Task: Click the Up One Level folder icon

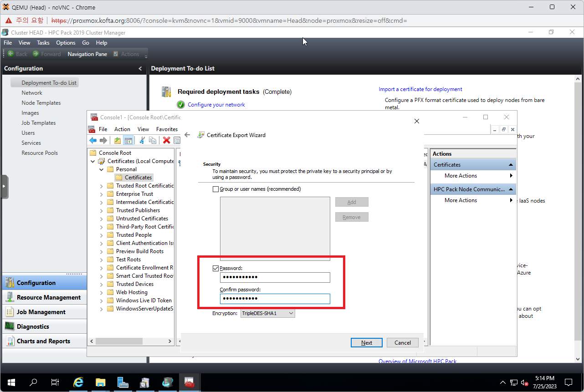Action: point(118,140)
